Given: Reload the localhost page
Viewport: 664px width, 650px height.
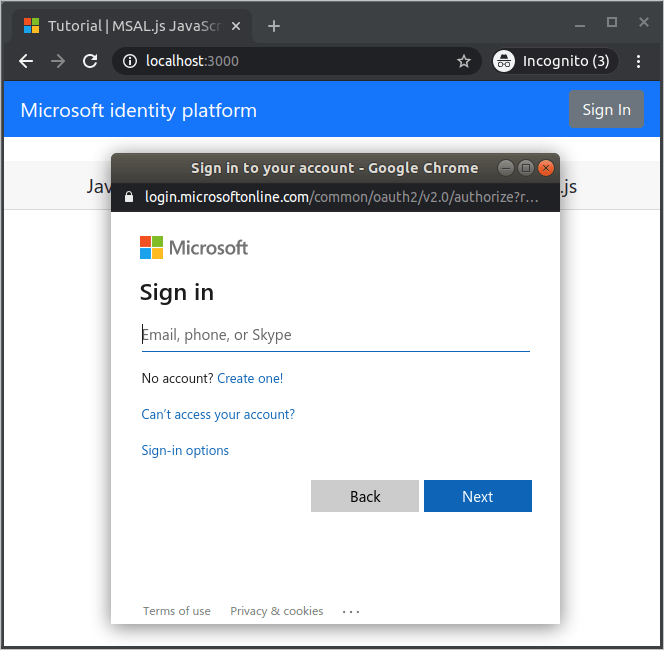Looking at the screenshot, I should pyautogui.click(x=90, y=61).
